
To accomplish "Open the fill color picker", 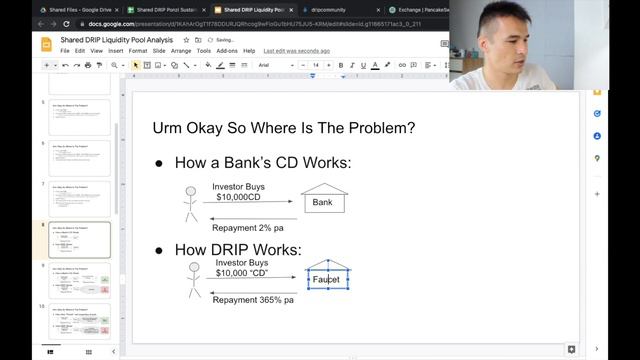I will 208,65.
